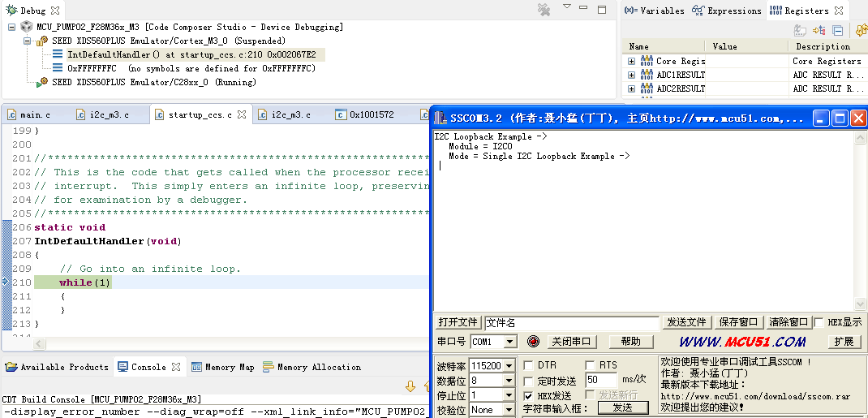Image resolution: width=868 pixels, height=418 pixels.
Task: Expand the ADC2RESULT register group
Action: tap(632, 88)
